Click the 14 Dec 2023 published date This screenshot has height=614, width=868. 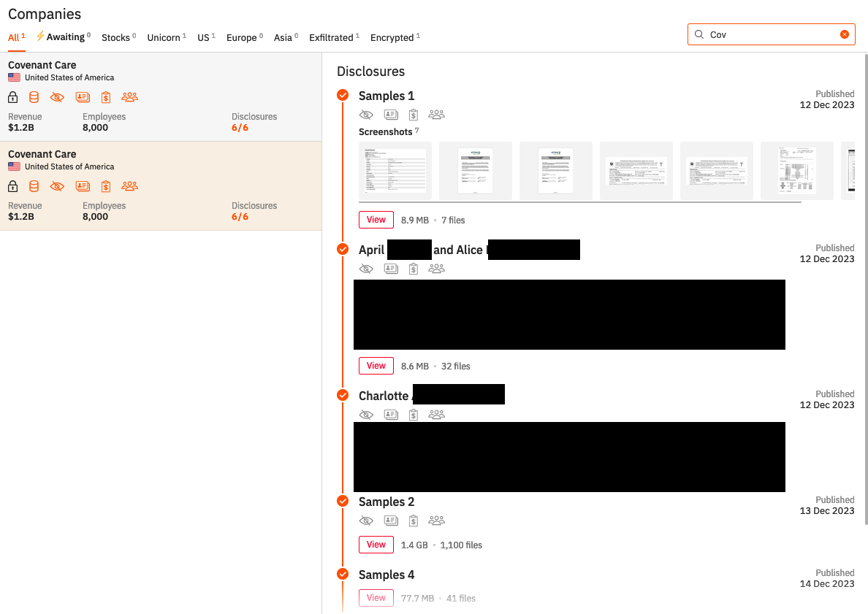click(x=827, y=583)
